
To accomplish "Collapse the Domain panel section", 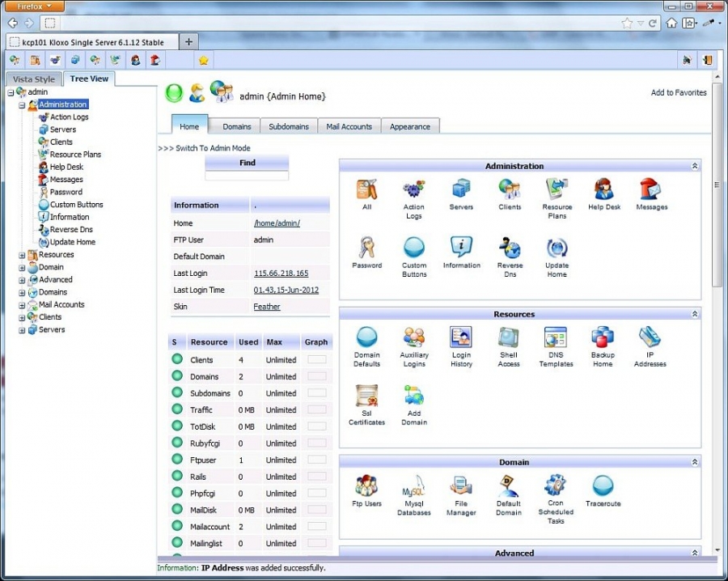I will tap(695, 462).
